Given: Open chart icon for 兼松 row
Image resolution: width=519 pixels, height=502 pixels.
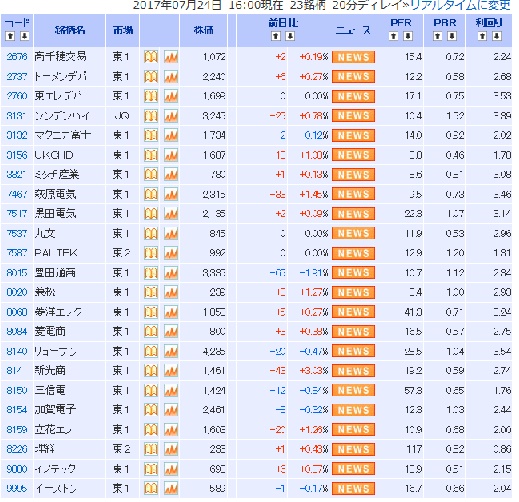Looking at the screenshot, I should (x=171, y=292).
